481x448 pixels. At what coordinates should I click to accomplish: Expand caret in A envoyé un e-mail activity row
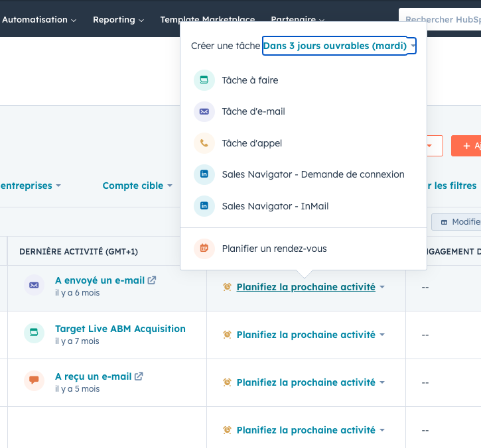click(x=382, y=287)
